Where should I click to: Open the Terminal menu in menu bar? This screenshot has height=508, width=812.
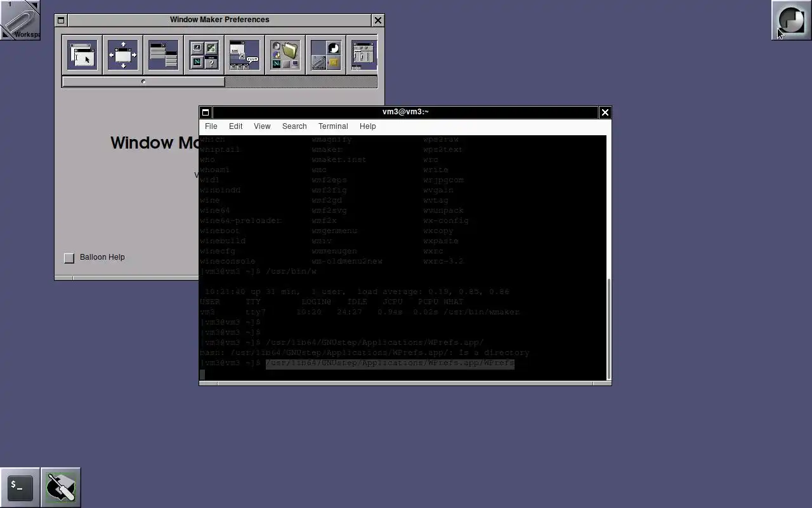[x=333, y=126]
